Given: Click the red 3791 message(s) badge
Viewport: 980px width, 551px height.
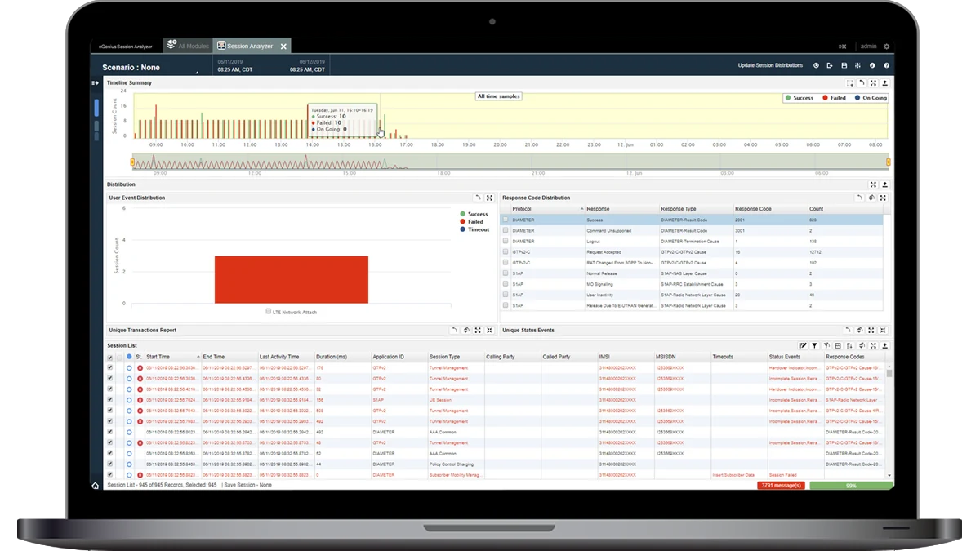Looking at the screenshot, I should [x=781, y=485].
